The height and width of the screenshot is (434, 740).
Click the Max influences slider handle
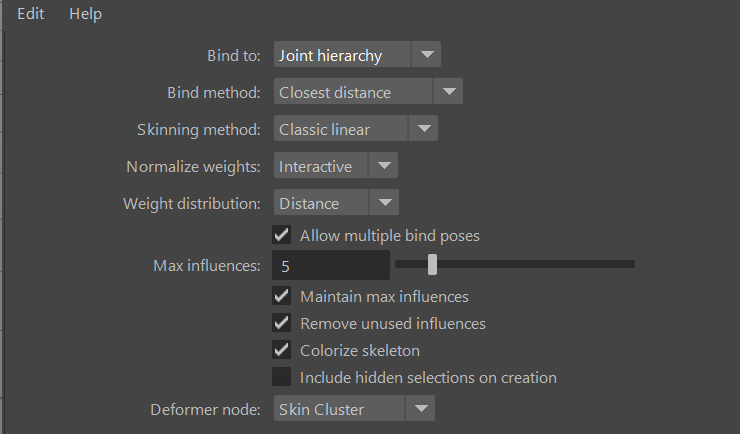432,264
